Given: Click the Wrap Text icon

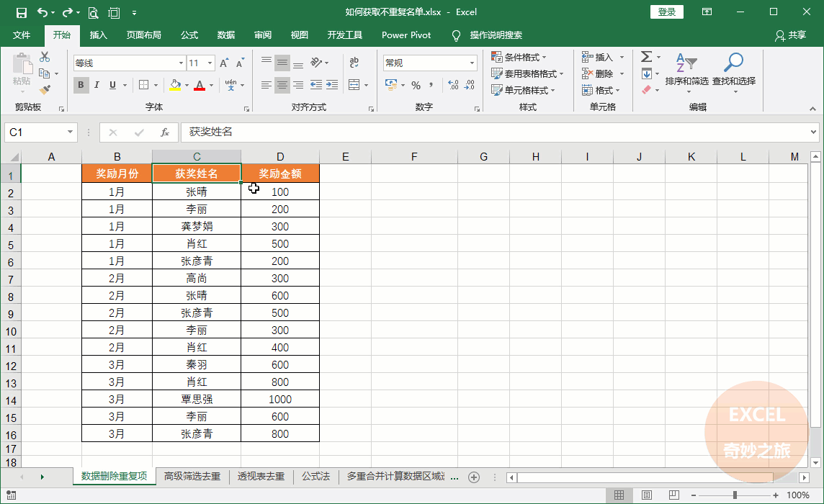Looking at the screenshot, I should 354,63.
